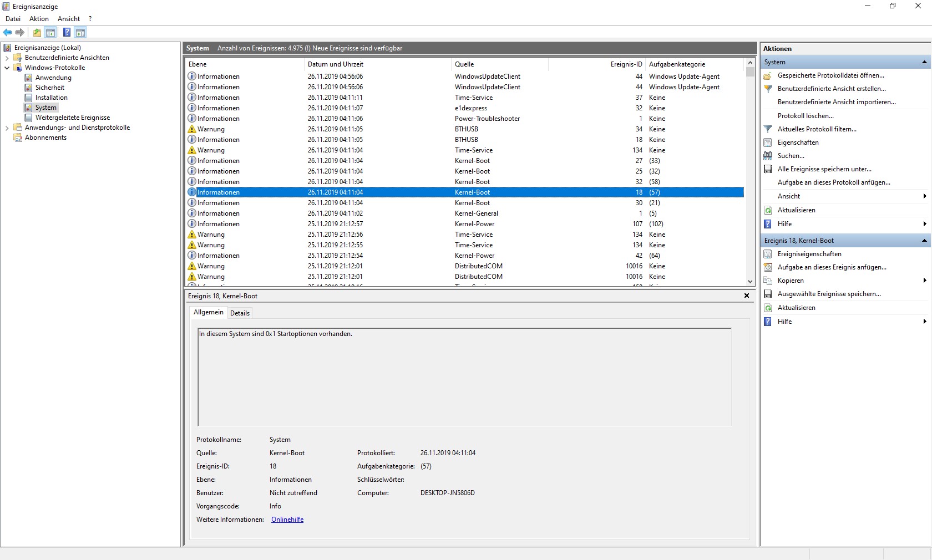Click Ausgewählte Ereignisse speichern action
The height and width of the screenshot is (560, 932).
click(829, 294)
